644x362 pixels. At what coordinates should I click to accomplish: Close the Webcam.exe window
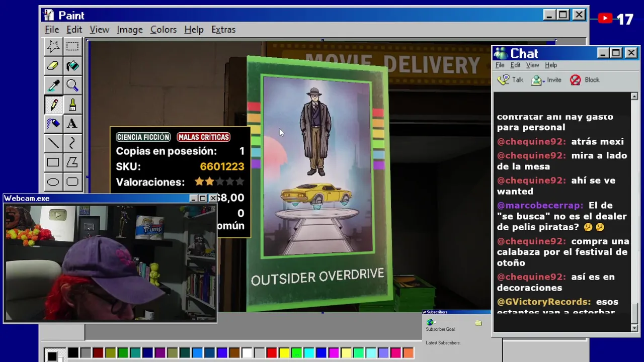(x=213, y=199)
